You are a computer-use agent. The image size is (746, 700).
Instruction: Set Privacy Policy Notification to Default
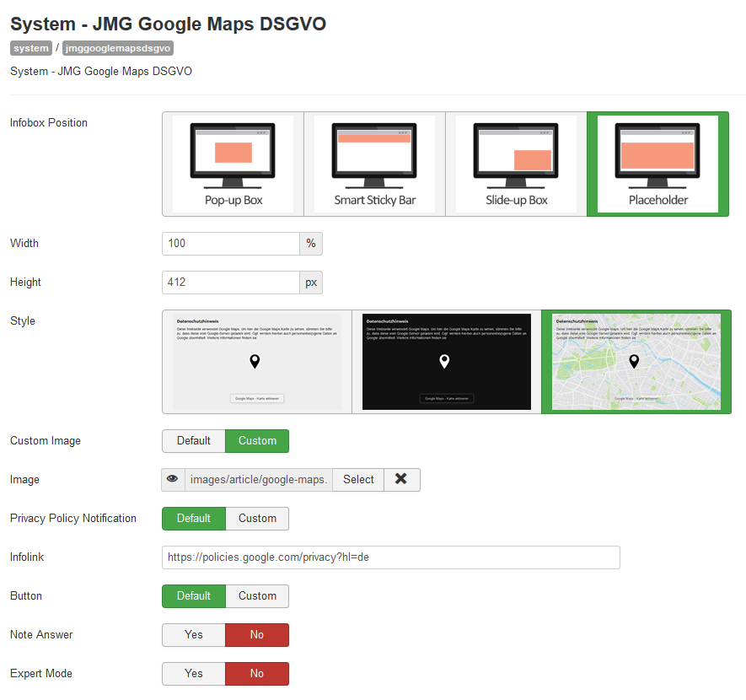194,518
